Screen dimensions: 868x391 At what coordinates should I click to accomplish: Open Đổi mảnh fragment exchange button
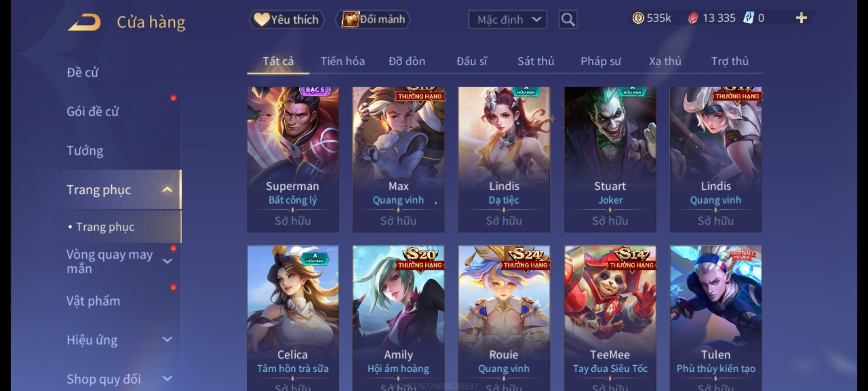(373, 20)
